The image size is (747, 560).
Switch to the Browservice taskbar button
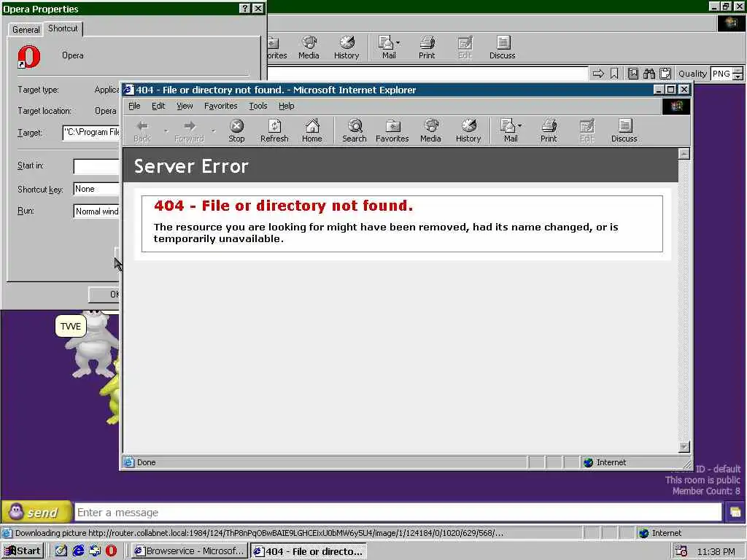(x=189, y=551)
